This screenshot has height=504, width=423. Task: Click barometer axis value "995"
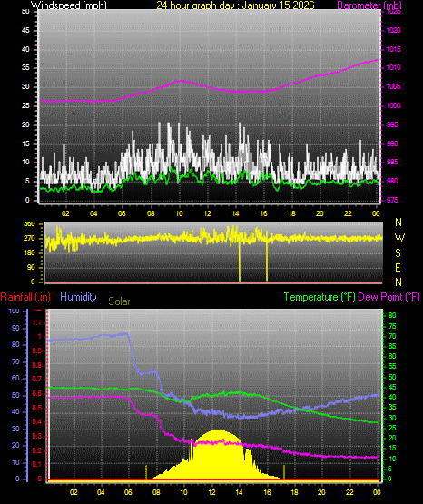(392, 124)
